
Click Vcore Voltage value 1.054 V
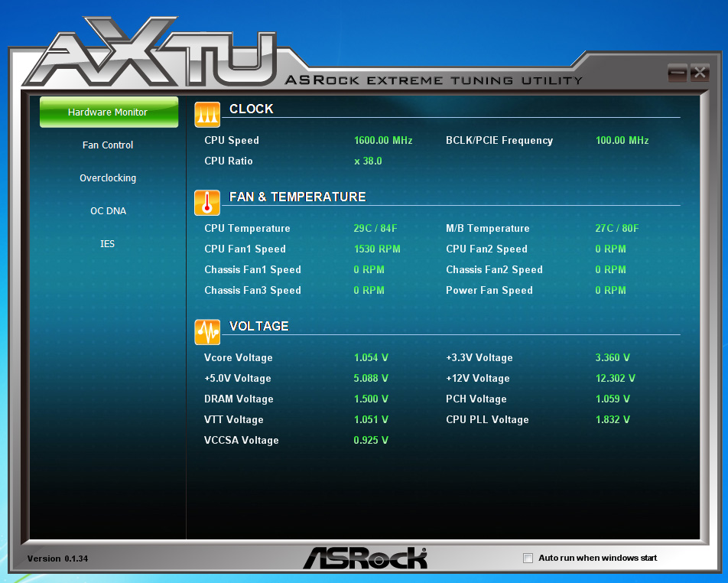[x=371, y=358]
